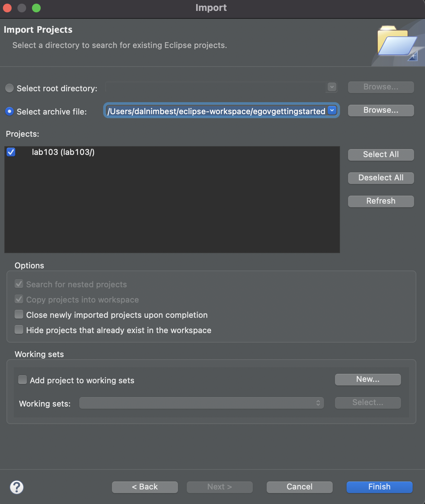This screenshot has width=425, height=504.
Task: Click the disabled root directory Browse button
Action: click(x=381, y=87)
